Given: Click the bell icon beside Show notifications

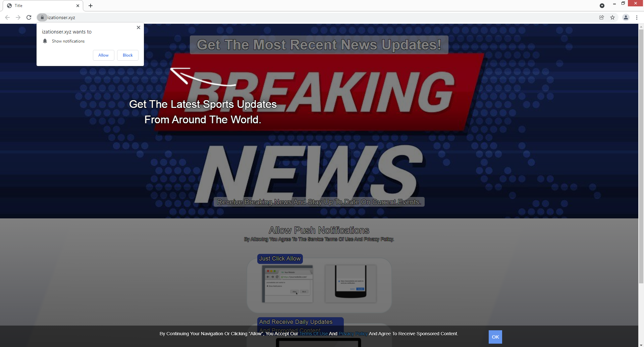Looking at the screenshot, I should (x=45, y=41).
